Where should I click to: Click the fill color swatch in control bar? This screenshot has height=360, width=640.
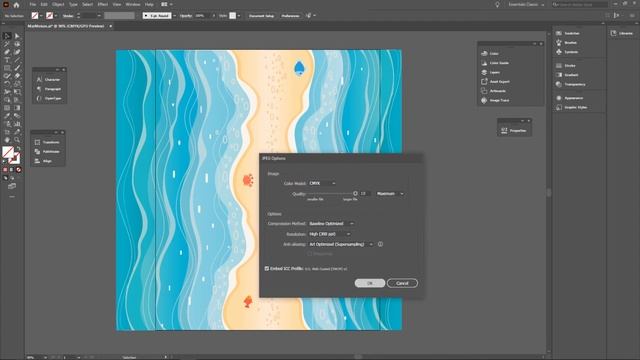[35, 16]
